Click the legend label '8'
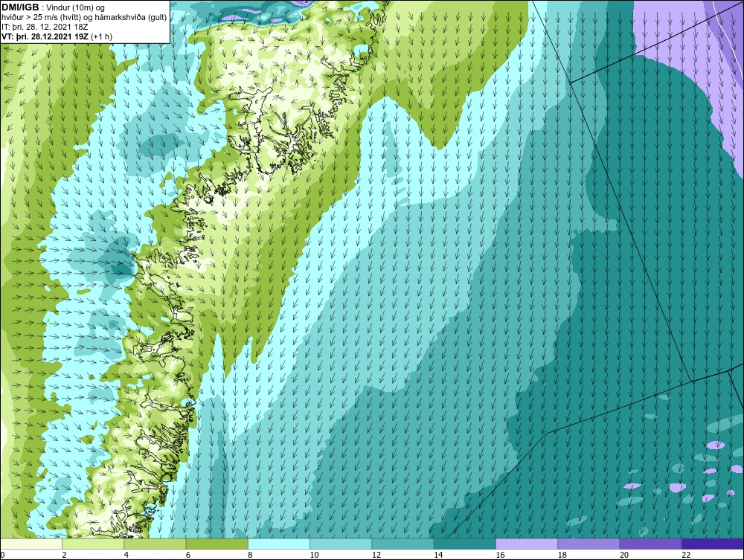Screen dimensions: 744x560 [250, 556]
